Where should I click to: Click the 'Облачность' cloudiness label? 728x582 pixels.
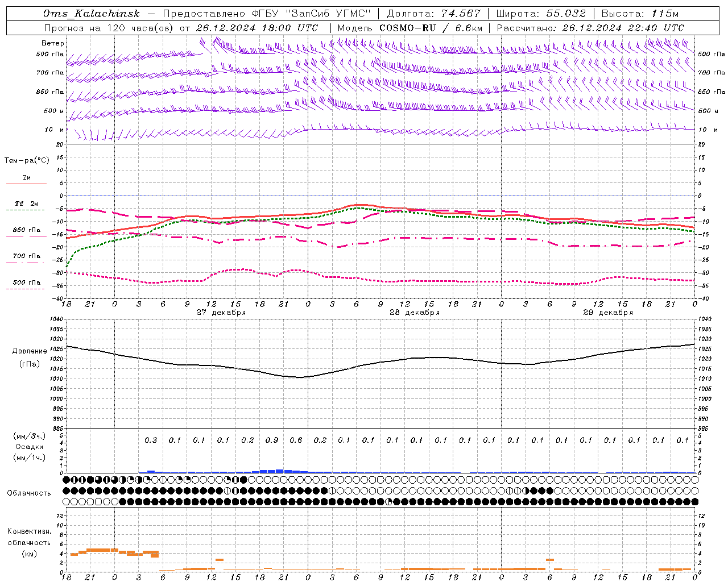click(29, 493)
